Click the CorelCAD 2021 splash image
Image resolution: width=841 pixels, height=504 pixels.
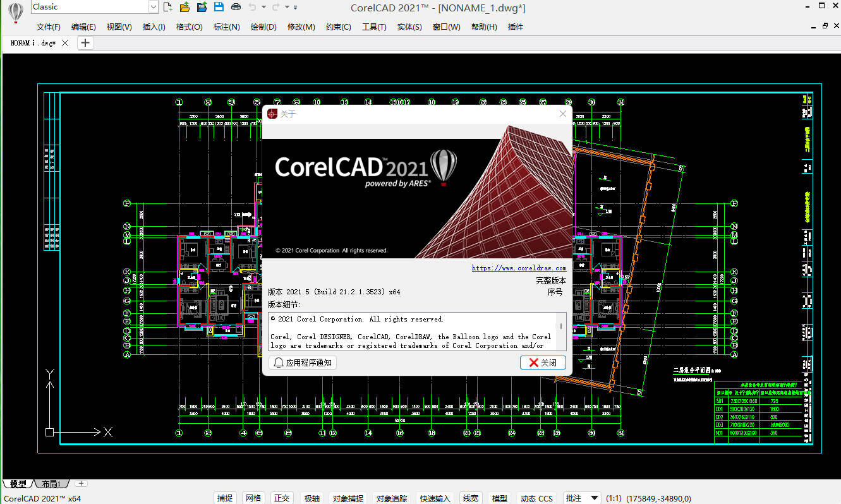point(417,191)
